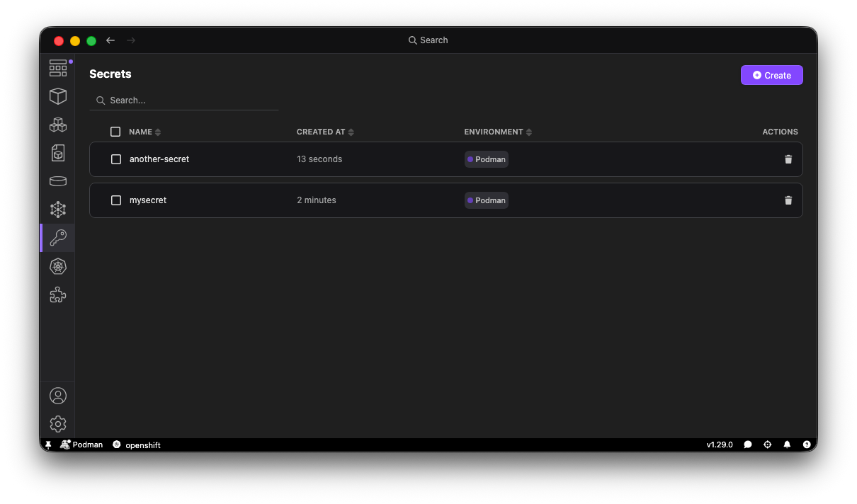Screen dimensions: 857x504
Task: Click the another-secret name
Action: pos(159,159)
